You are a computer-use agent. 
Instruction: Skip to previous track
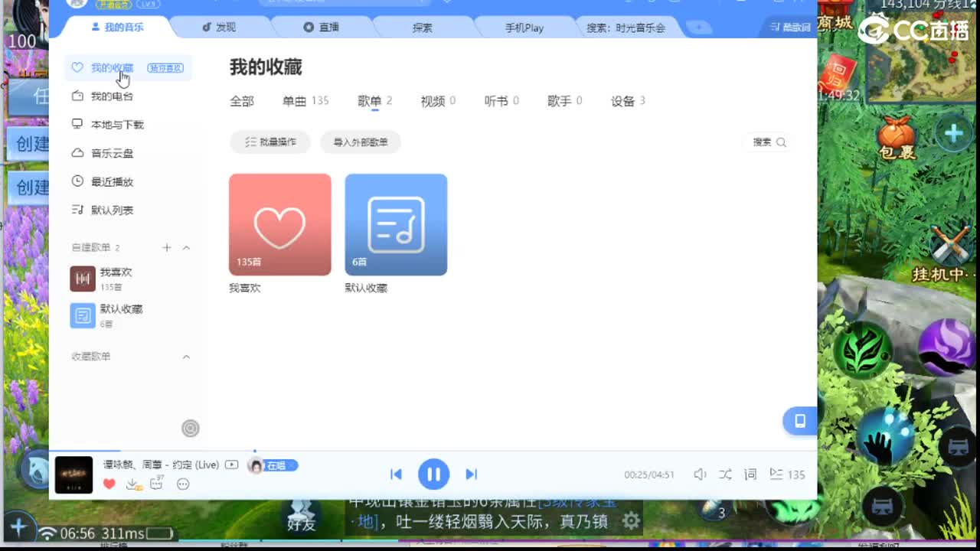396,474
